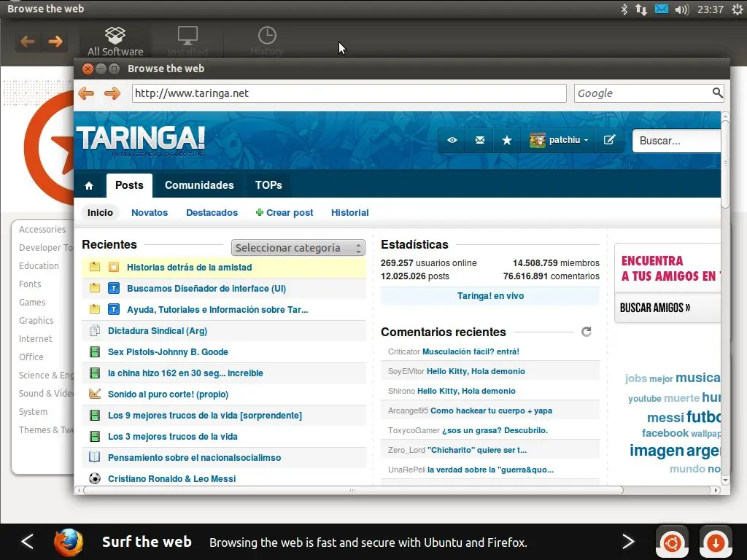Screen dimensions: 747x560
Task: Select Accessories category in Software Center
Action: point(42,229)
